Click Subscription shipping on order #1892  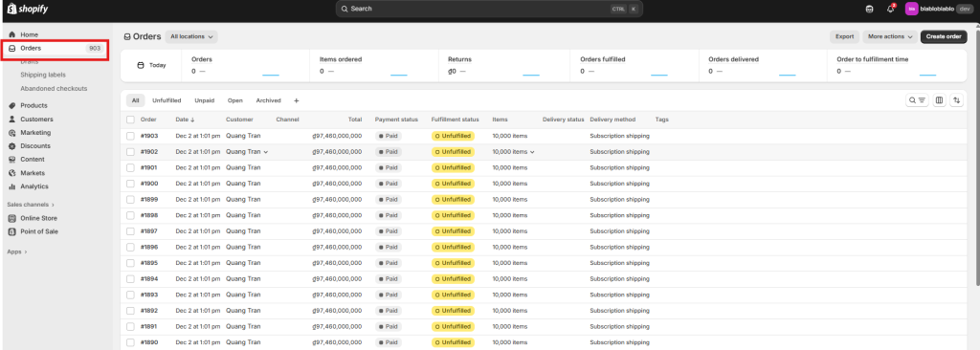(619, 311)
